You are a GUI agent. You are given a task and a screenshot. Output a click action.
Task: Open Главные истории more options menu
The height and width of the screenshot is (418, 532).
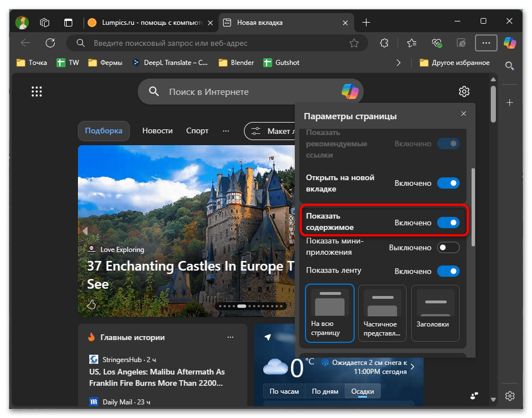pos(230,337)
